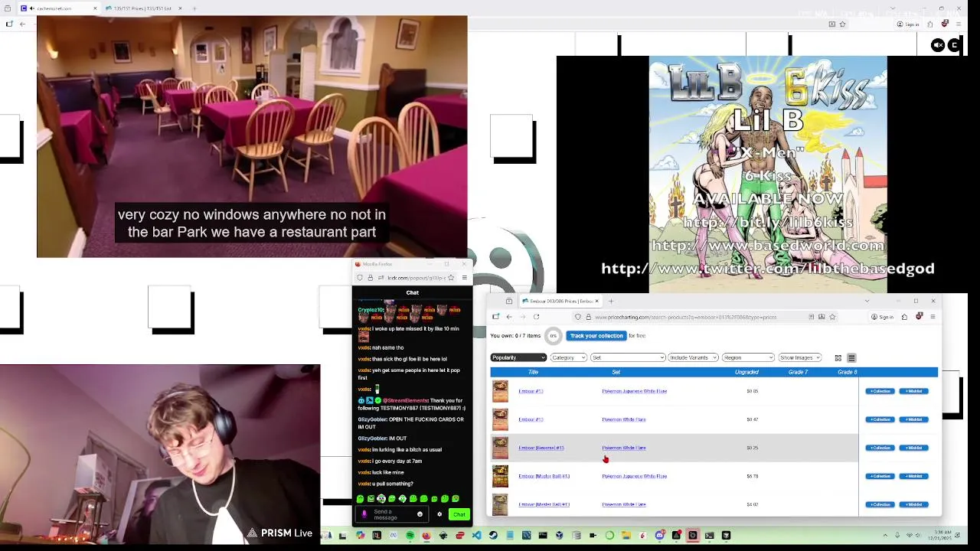
Task: Bookmark the pricecharting.com page with the star
Action: tap(832, 317)
